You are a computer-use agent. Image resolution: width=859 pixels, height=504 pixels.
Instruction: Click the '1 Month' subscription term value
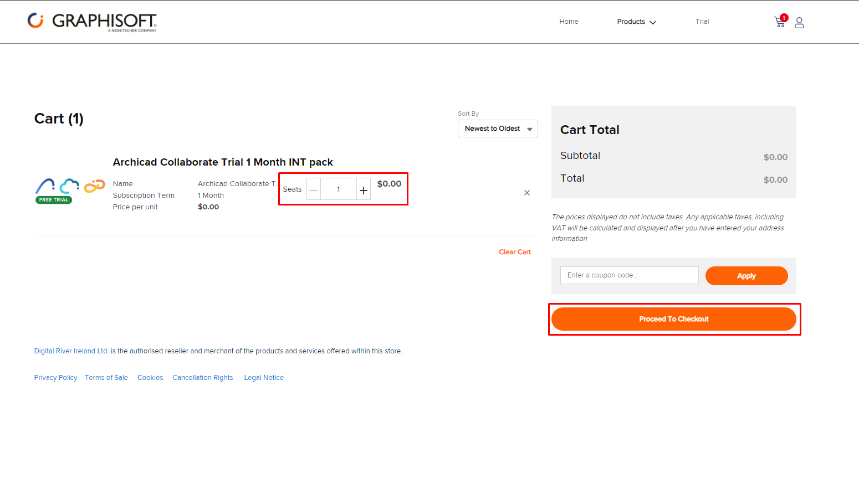tap(211, 196)
